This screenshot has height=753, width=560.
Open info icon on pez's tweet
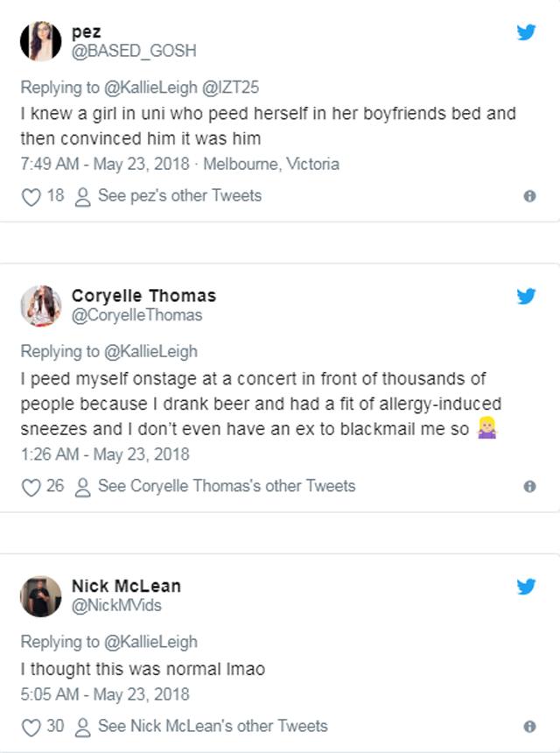pos(529,197)
